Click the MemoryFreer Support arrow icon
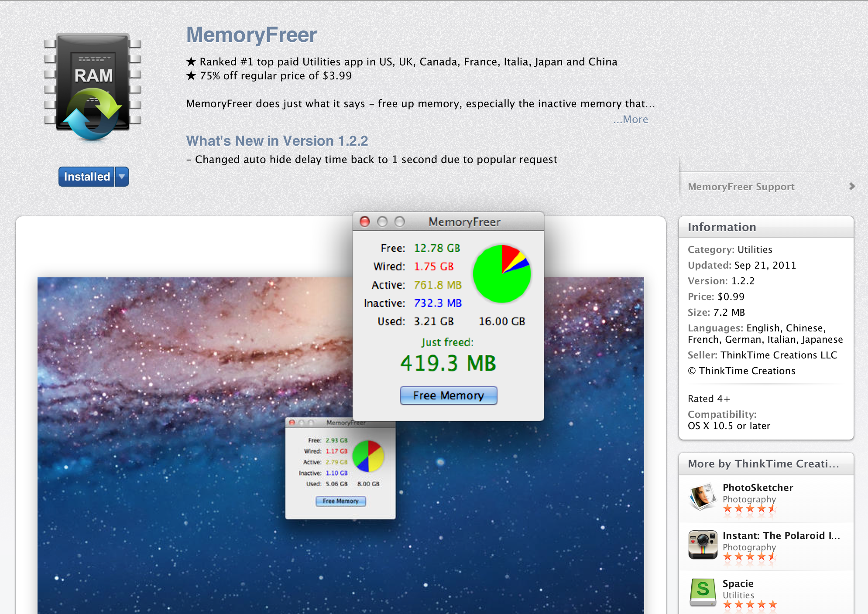This screenshot has width=868, height=614. tap(851, 186)
